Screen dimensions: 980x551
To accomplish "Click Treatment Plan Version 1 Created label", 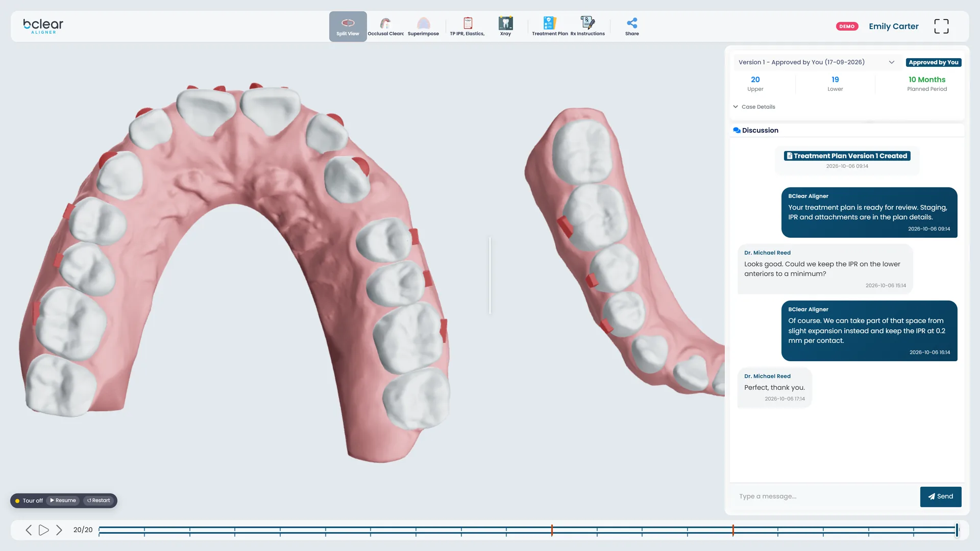I will pos(847,156).
